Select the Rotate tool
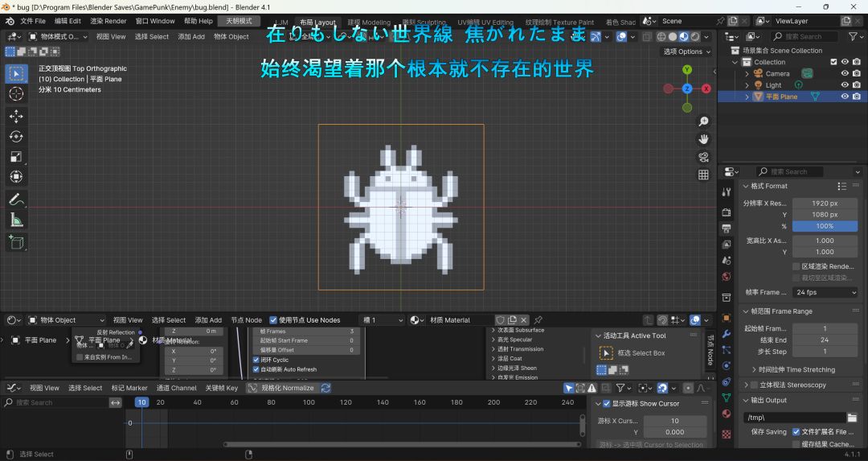The width and height of the screenshot is (868, 461). click(16, 136)
